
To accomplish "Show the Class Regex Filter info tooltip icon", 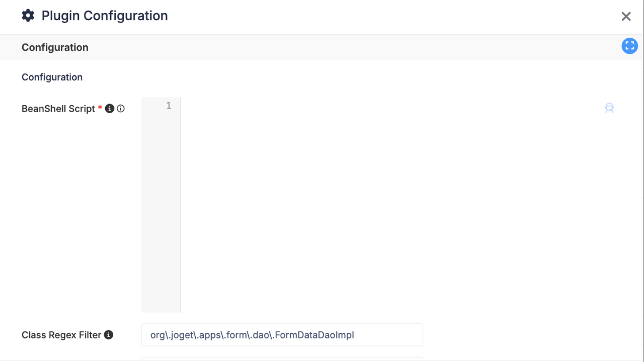I will (x=108, y=334).
